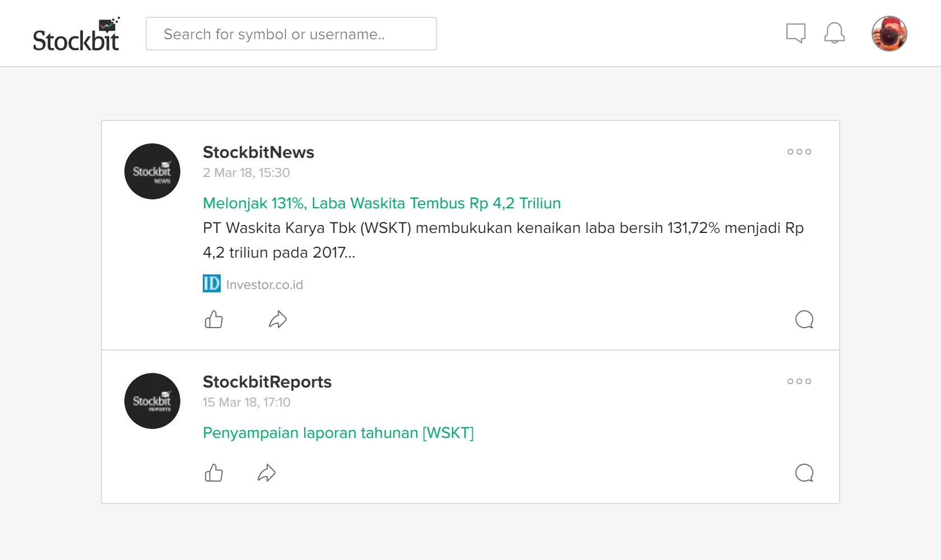Open the 2 Mar 18, 15:30 timestamp

click(x=246, y=172)
